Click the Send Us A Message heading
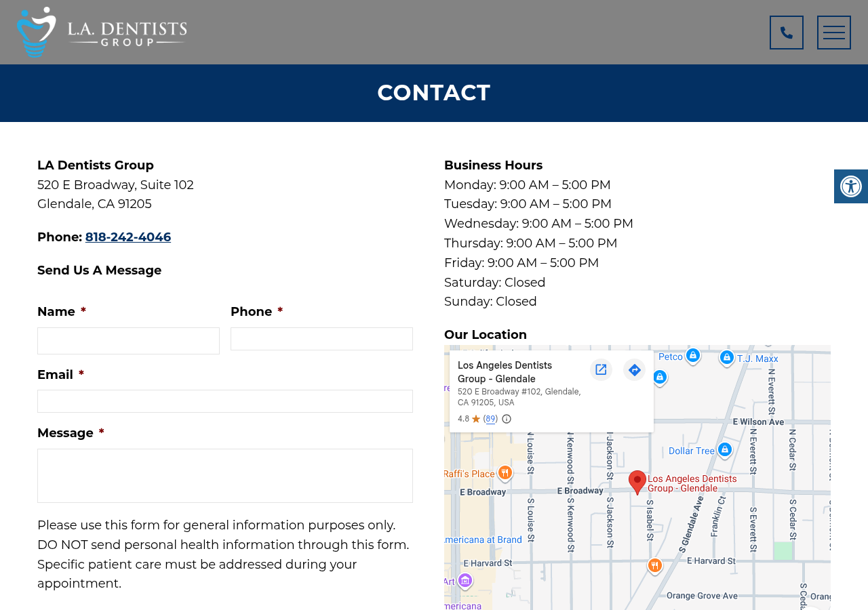 coord(100,270)
